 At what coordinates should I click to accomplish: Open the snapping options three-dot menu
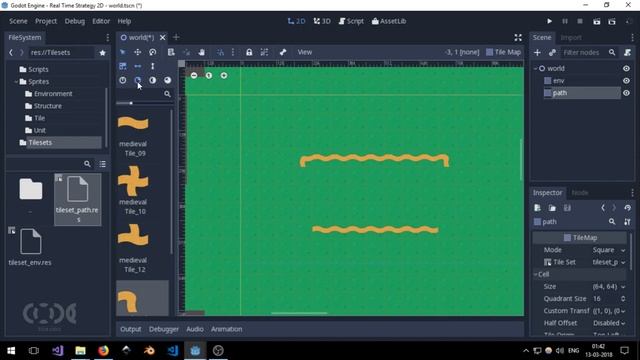tap(233, 52)
